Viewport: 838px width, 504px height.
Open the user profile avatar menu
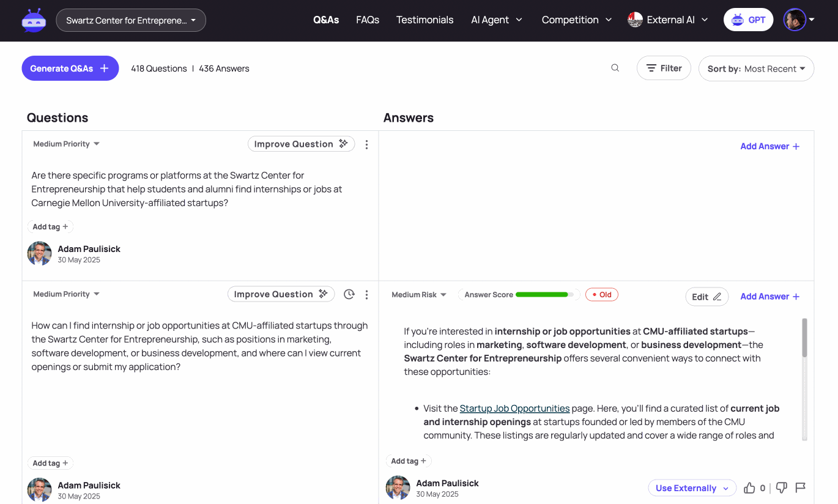coord(799,20)
